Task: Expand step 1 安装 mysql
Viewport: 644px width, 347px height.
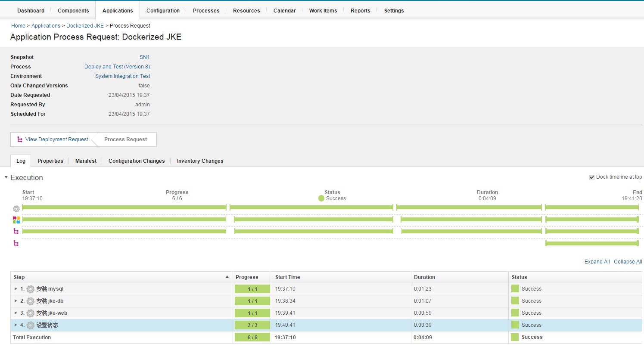Action: pyautogui.click(x=16, y=289)
